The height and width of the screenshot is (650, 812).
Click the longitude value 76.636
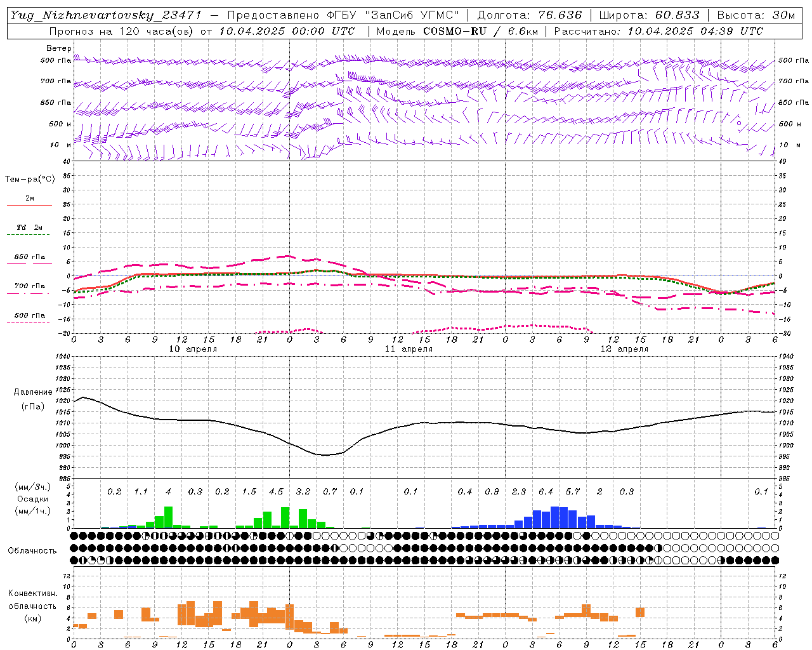click(559, 15)
